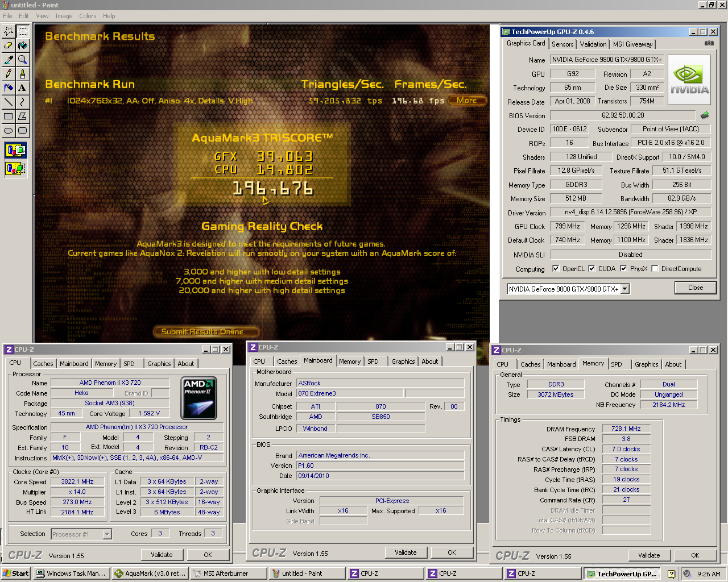The image size is (728, 582).
Task: Click the GPU-Z screenshot camera icon
Action: (709, 43)
